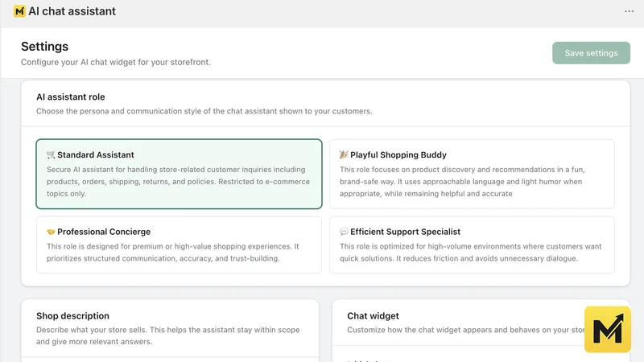The height and width of the screenshot is (362, 644).
Task: Click the Save settings button
Action: pos(591,53)
